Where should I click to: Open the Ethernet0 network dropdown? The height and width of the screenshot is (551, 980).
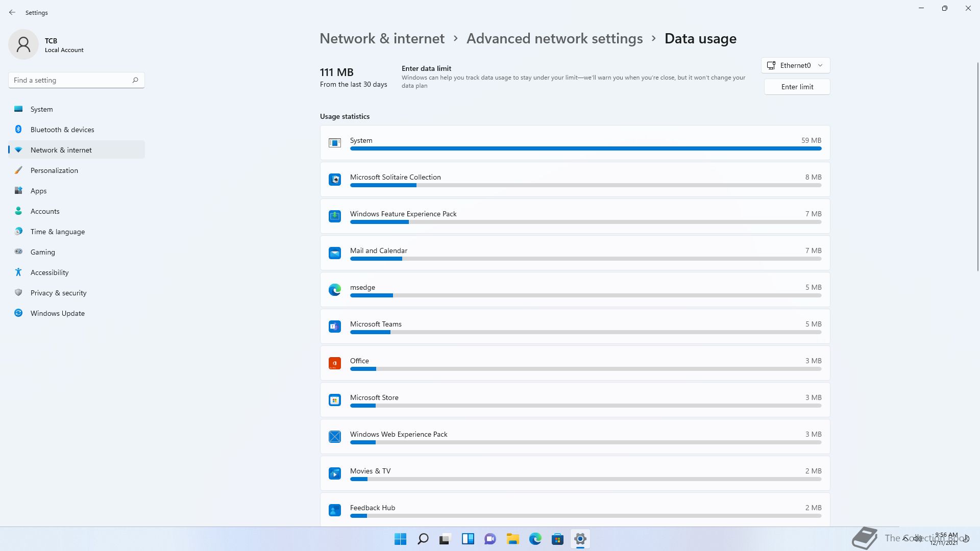coord(795,65)
